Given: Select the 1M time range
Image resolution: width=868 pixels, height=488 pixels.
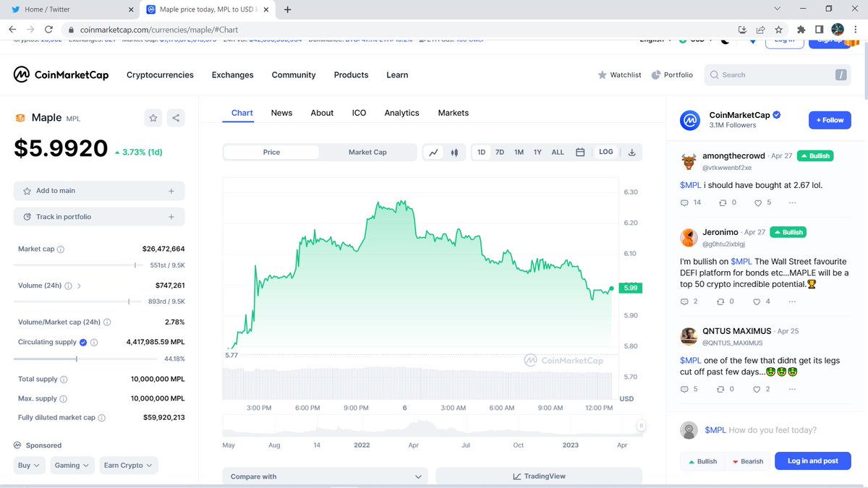Looking at the screenshot, I should (519, 153).
